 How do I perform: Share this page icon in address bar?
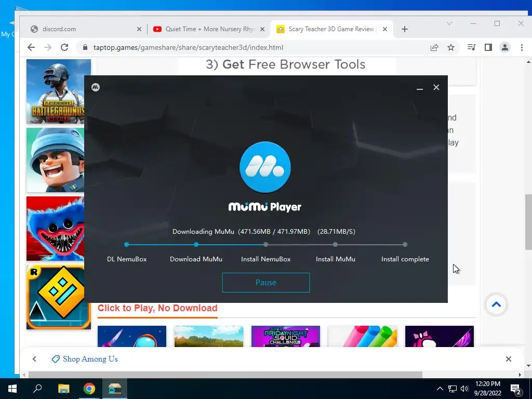click(x=434, y=47)
